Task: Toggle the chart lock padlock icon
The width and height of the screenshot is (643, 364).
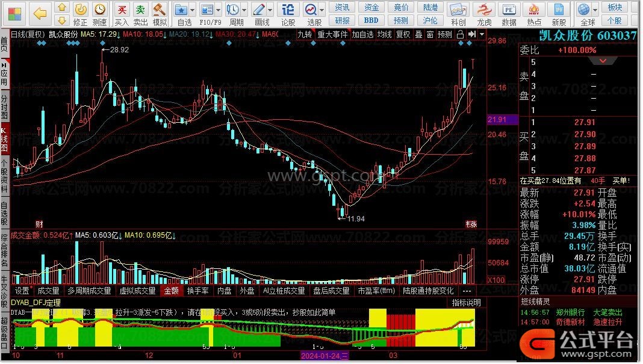Action: (x=460, y=34)
